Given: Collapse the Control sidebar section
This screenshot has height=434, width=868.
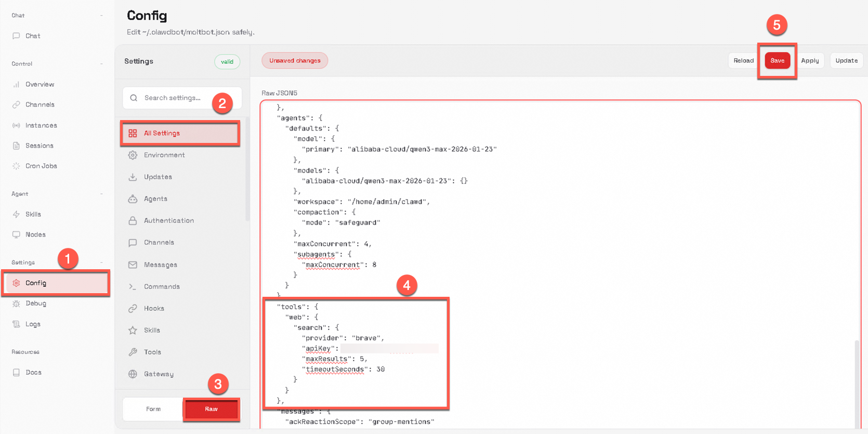Looking at the screenshot, I should (101, 64).
